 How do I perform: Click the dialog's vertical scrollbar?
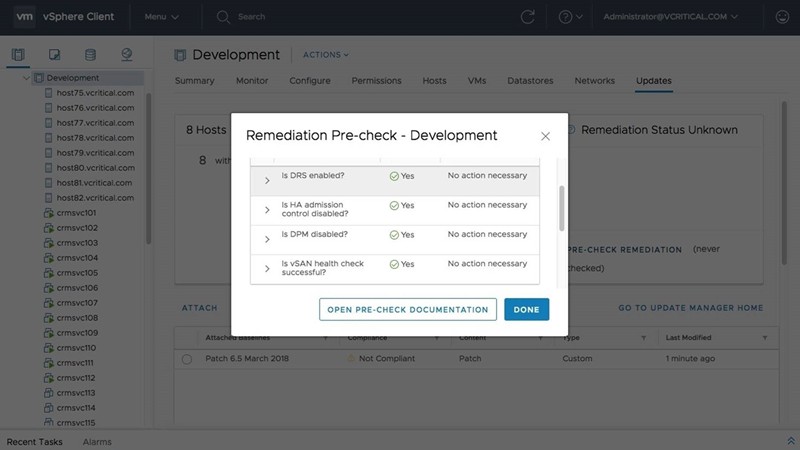click(562, 208)
